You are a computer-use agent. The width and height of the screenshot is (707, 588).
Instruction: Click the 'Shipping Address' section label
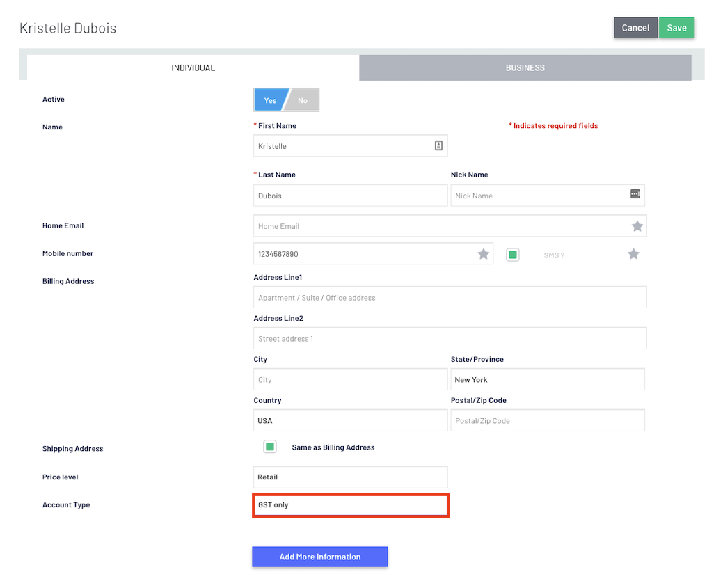(x=72, y=449)
